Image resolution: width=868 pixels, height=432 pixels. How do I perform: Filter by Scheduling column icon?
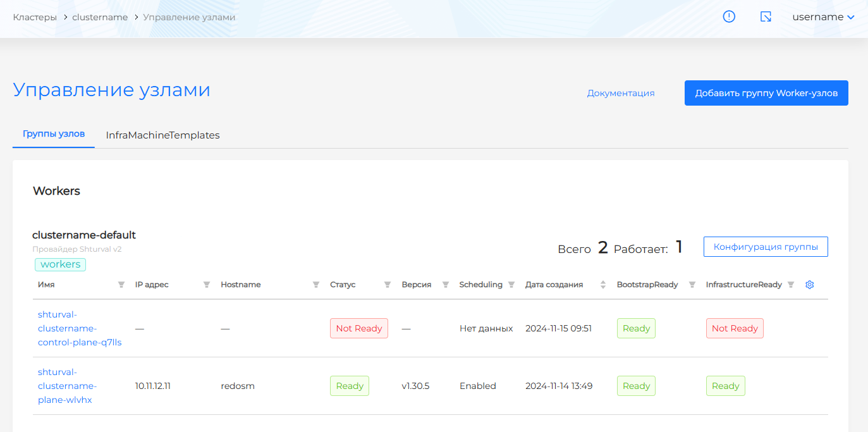coord(511,285)
